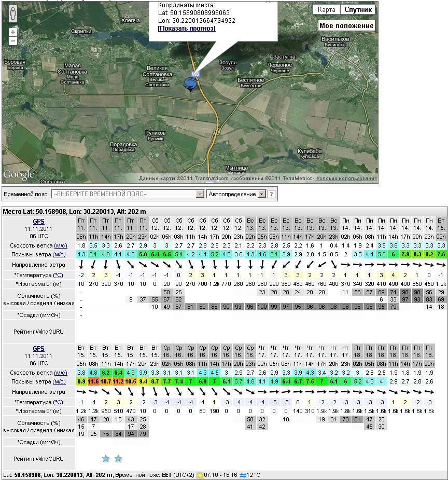
Task: Change wind speed units via м/с link
Action: click(61, 245)
